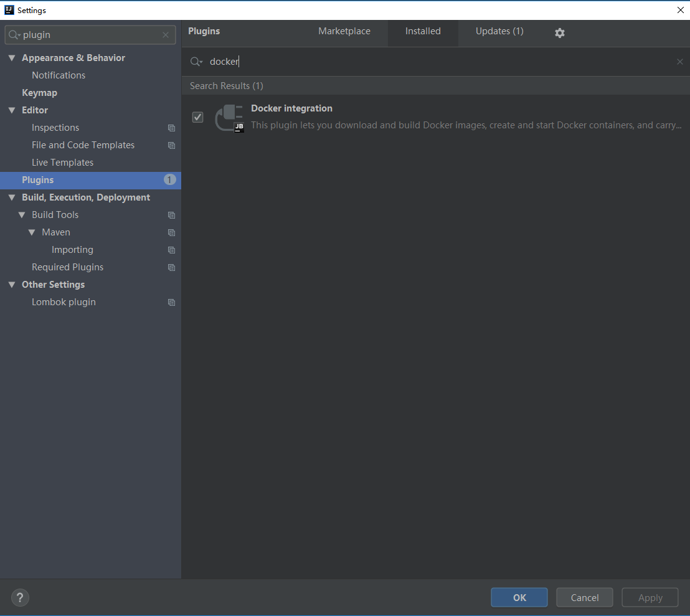This screenshot has width=690, height=616.
Task: Click the Apply button
Action: [x=650, y=597]
